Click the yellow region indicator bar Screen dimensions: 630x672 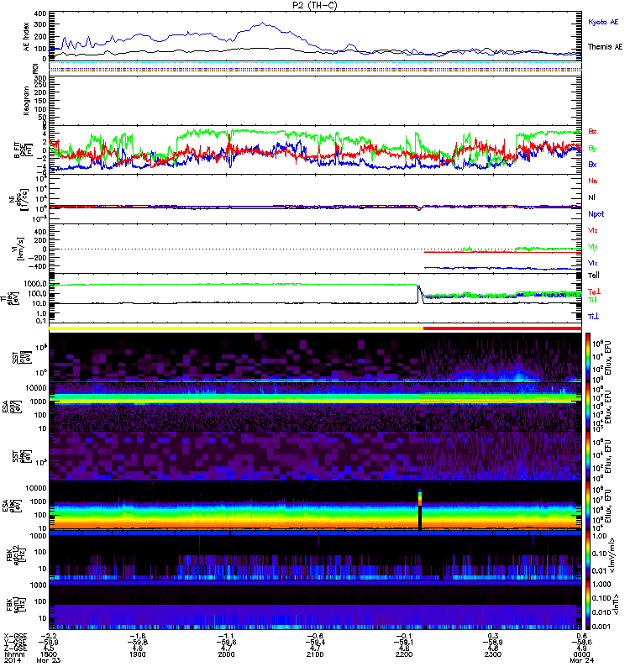(x=236, y=328)
